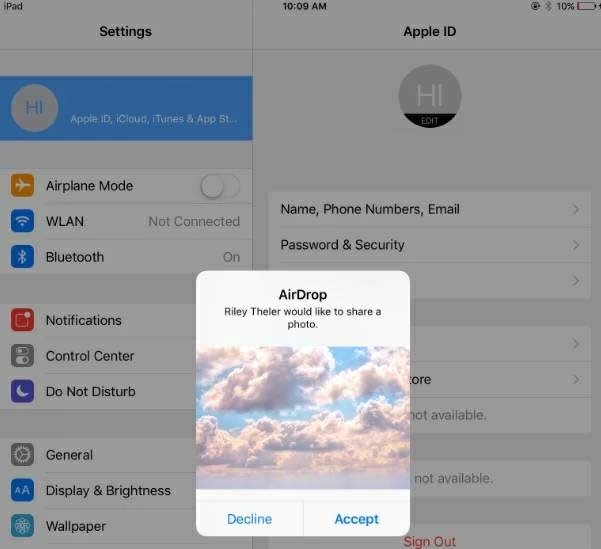Screen dimensions: 601x549
Task: Tap the Wallpaper icon
Action: point(22,526)
